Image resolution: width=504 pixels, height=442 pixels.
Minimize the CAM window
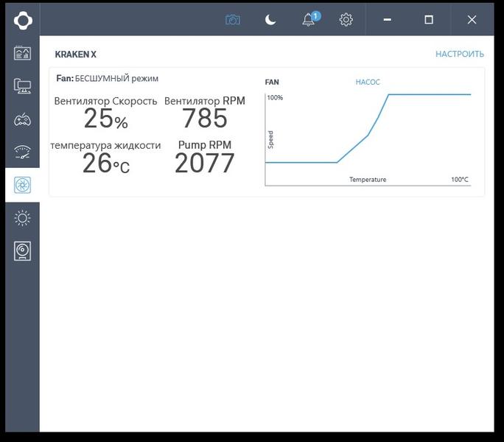coord(388,20)
